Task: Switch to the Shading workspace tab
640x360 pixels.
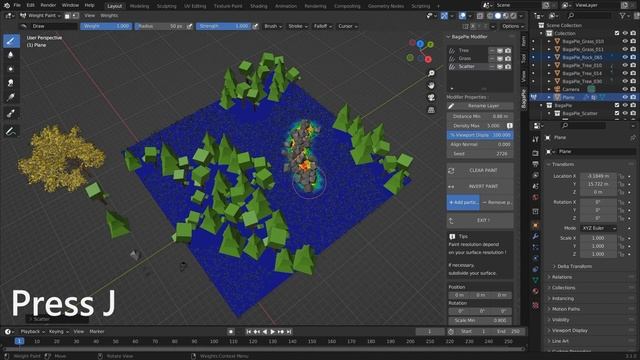Action: pyautogui.click(x=259, y=6)
